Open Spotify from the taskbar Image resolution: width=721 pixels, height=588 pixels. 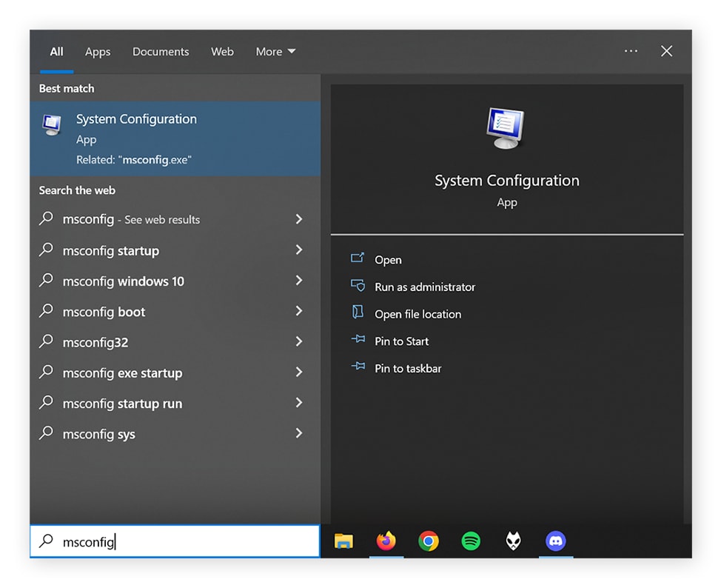(x=471, y=541)
